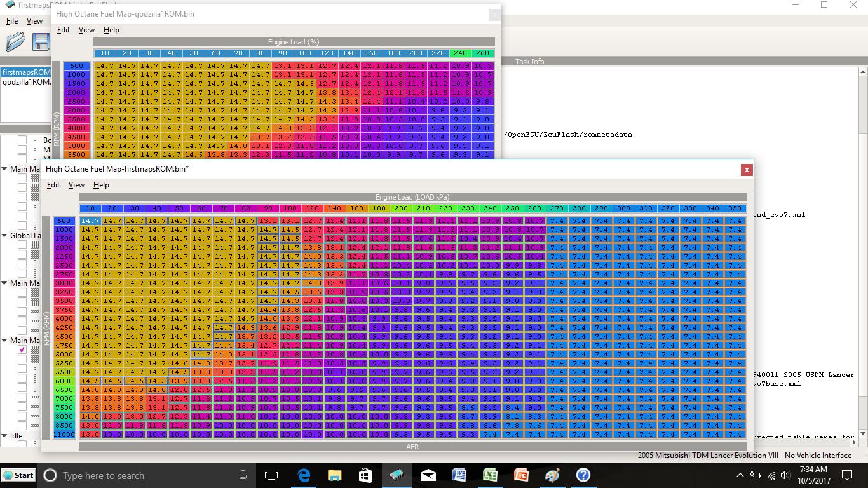Open EcuFlash from the taskbar chip icon
The width and height of the screenshot is (868, 488).
[x=397, y=475]
